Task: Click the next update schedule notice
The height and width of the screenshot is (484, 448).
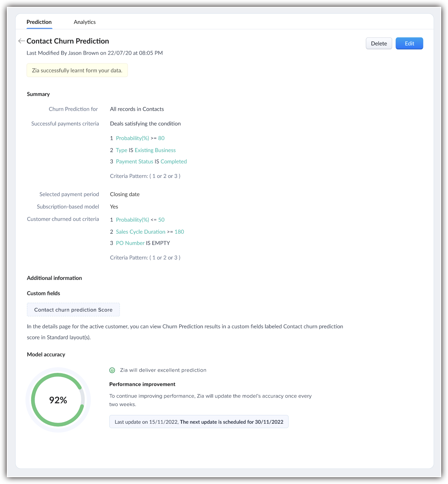Action: click(x=199, y=422)
